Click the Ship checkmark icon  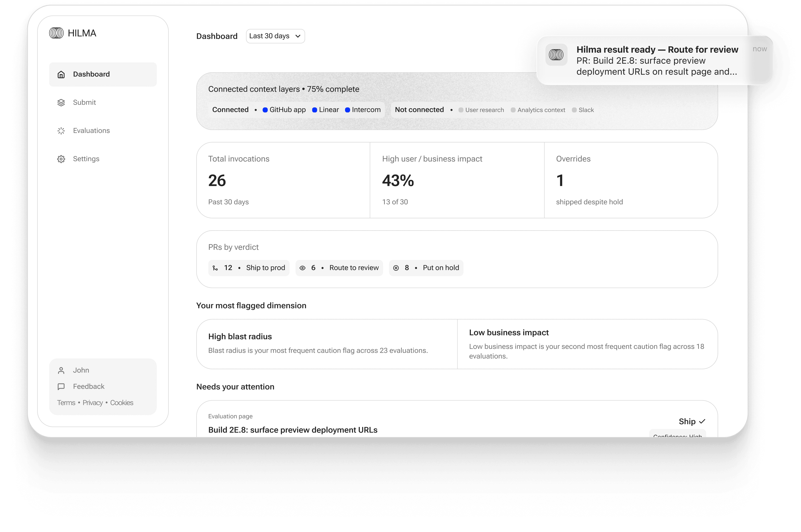tap(702, 421)
